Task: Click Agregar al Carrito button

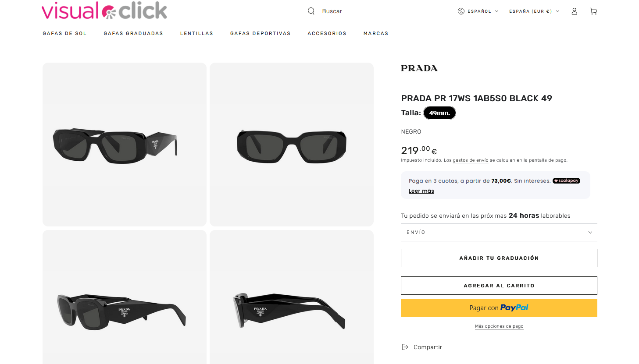Action: [x=499, y=286]
